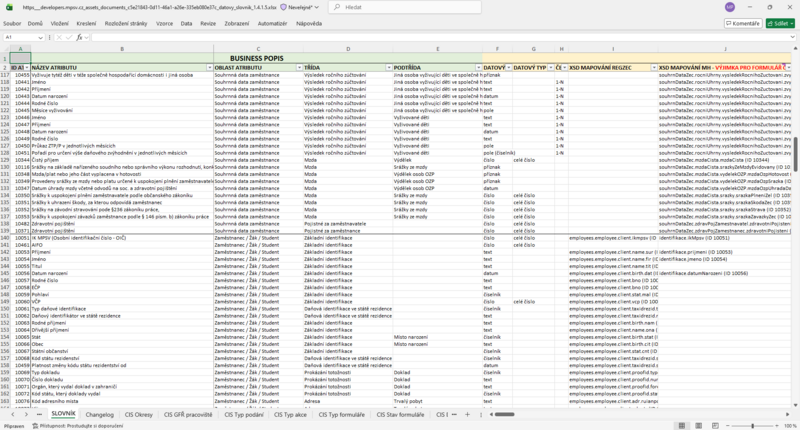The height and width of the screenshot is (430, 800).
Task: Click the select-all corner of the grid
Action: point(5,49)
